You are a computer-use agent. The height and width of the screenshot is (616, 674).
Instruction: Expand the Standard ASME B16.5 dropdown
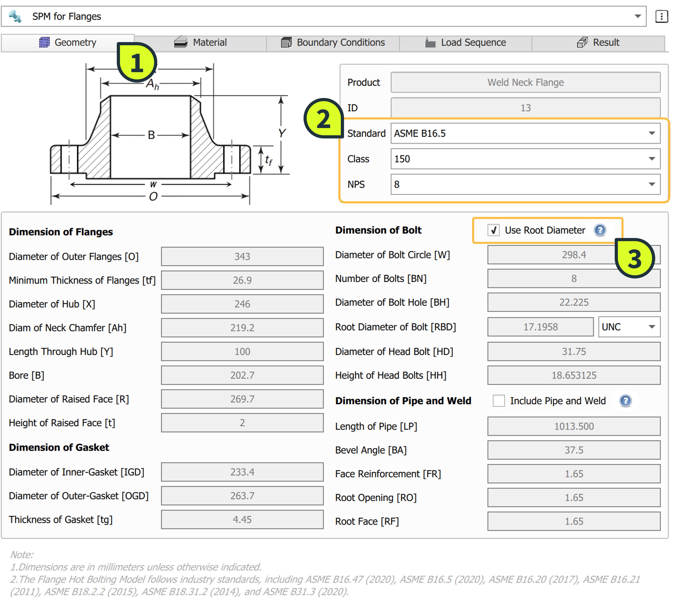[x=651, y=133]
